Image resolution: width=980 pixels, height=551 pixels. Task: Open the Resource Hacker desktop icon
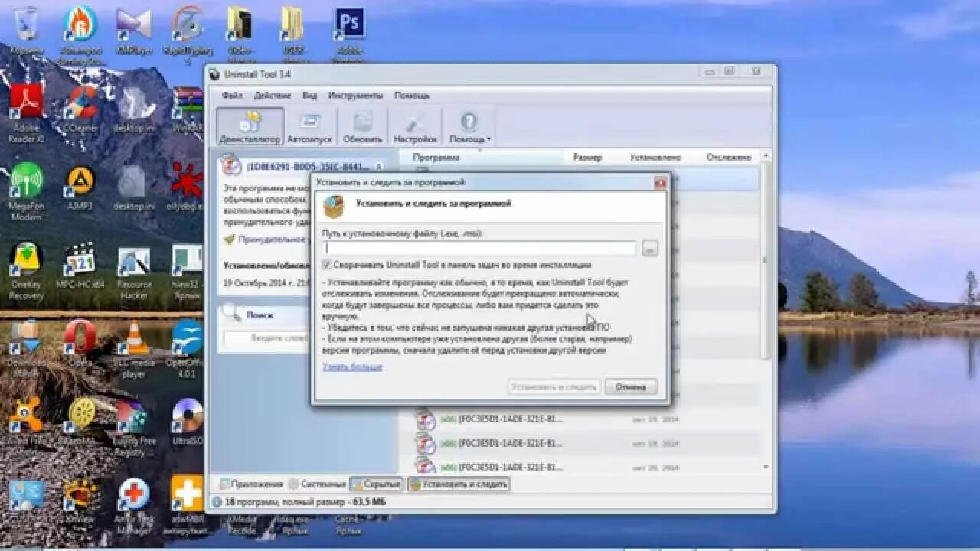point(134,272)
